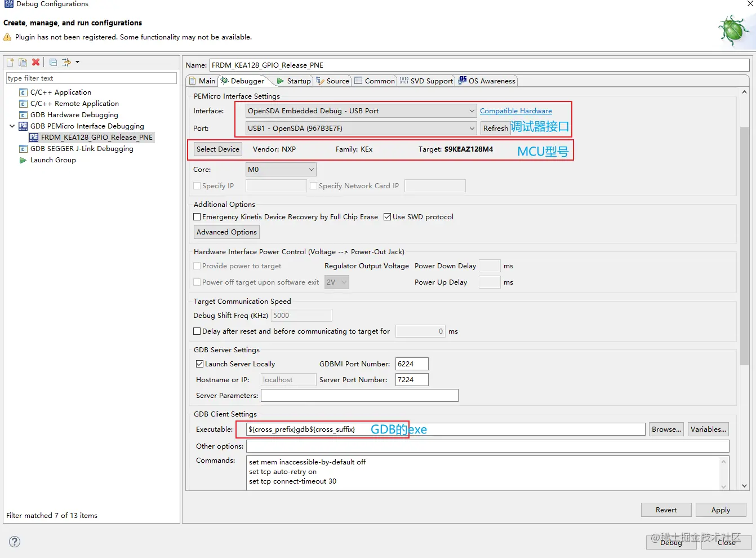Click the Launch Group green arrow icon
The image size is (756, 558).
click(23, 160)
